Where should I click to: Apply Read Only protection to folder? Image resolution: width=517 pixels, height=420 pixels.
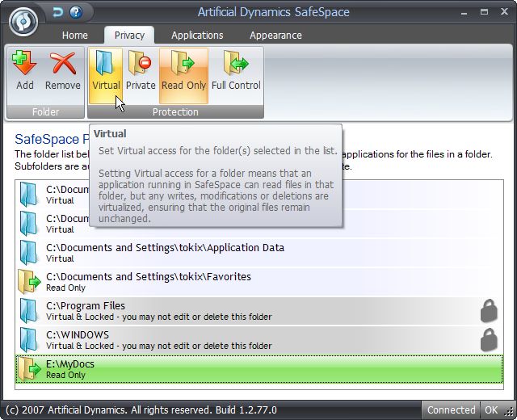[x=183, y=76]
